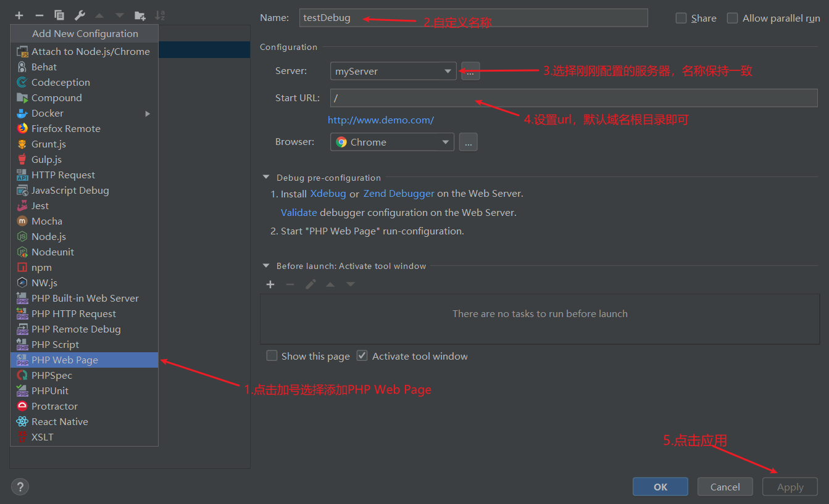829x504 pixels.
Task: Click the Cancel button
Action: click(725, 487)
